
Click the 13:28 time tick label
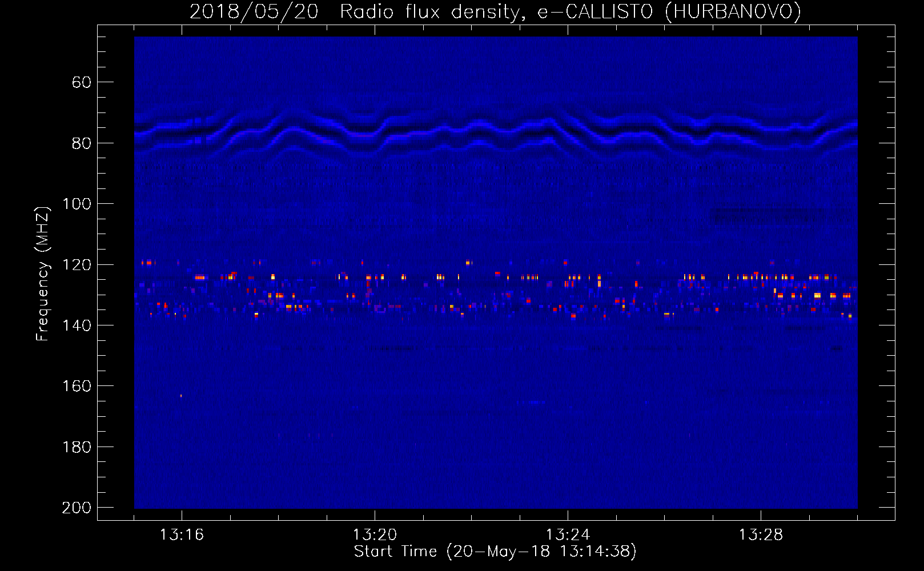[x=761, y=535]
